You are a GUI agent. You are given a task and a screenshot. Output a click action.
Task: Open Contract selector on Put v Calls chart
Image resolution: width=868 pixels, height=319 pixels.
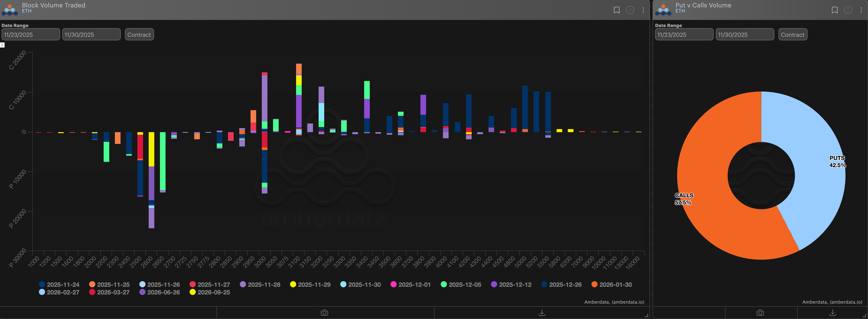(x=792, y=34)
